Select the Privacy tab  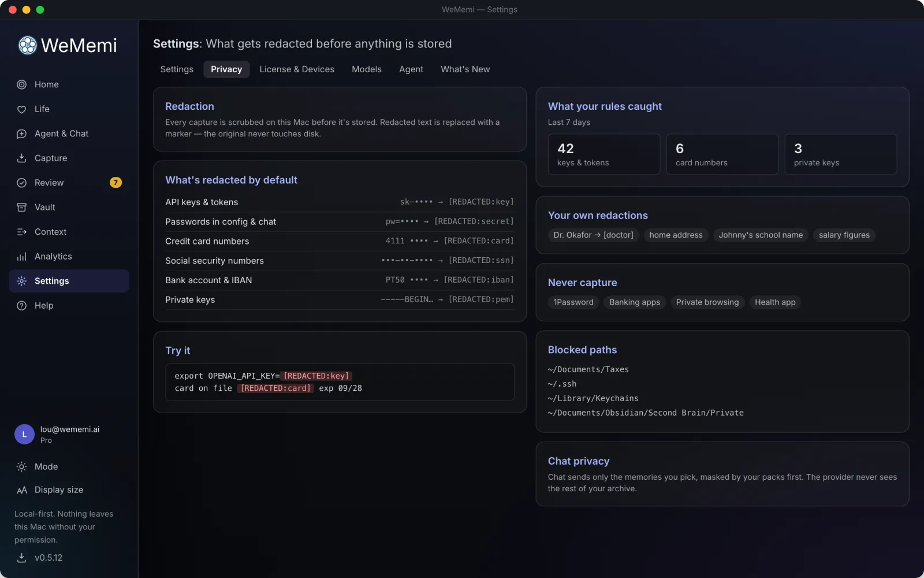tap(226, 69)
